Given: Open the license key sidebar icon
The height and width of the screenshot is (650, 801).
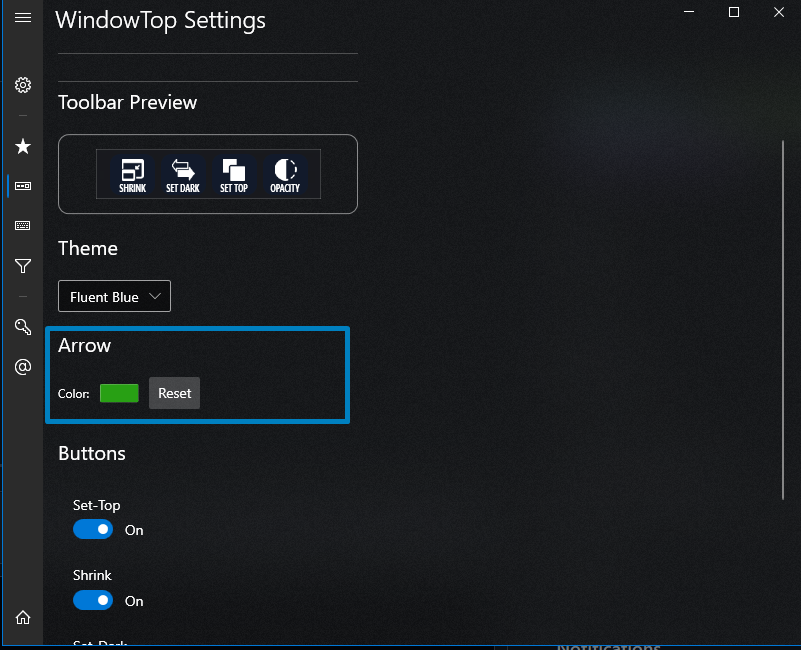Looking at the screenshot, I should point(23,327).
